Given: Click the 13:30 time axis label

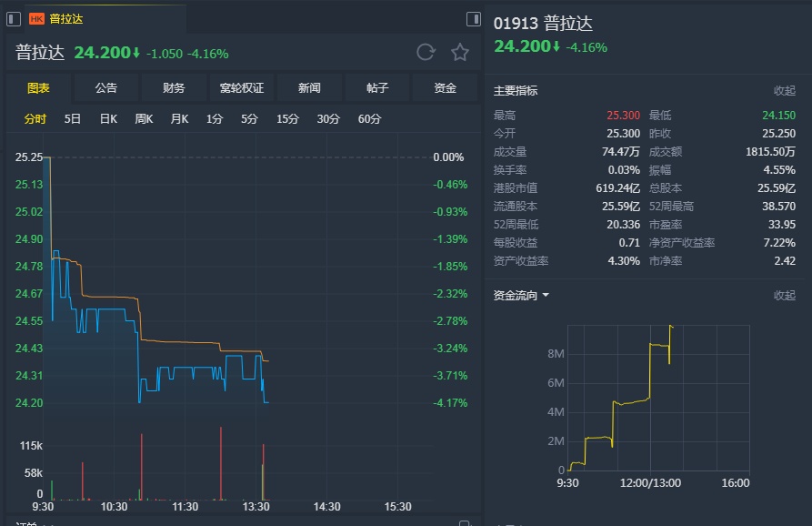Looking at the screenshot, I should coord(256,506).
